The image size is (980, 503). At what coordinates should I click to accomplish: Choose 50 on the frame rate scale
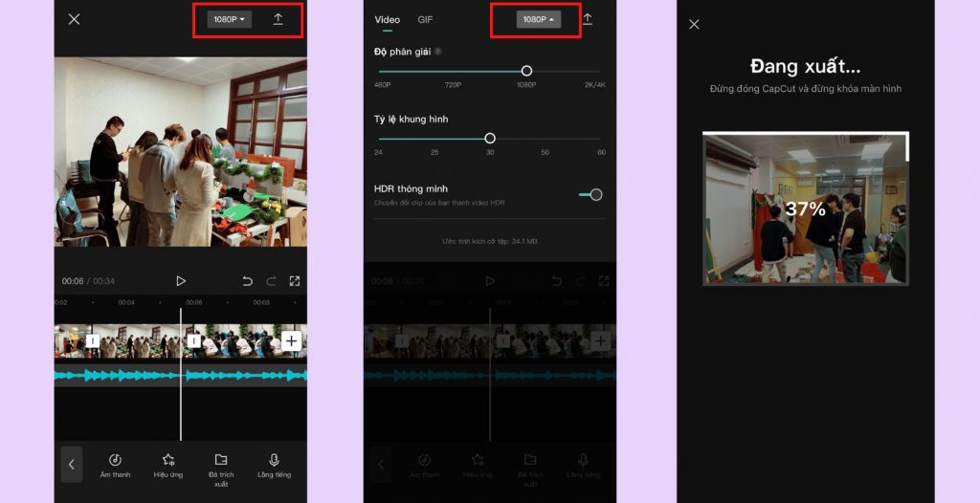[545, 152]
